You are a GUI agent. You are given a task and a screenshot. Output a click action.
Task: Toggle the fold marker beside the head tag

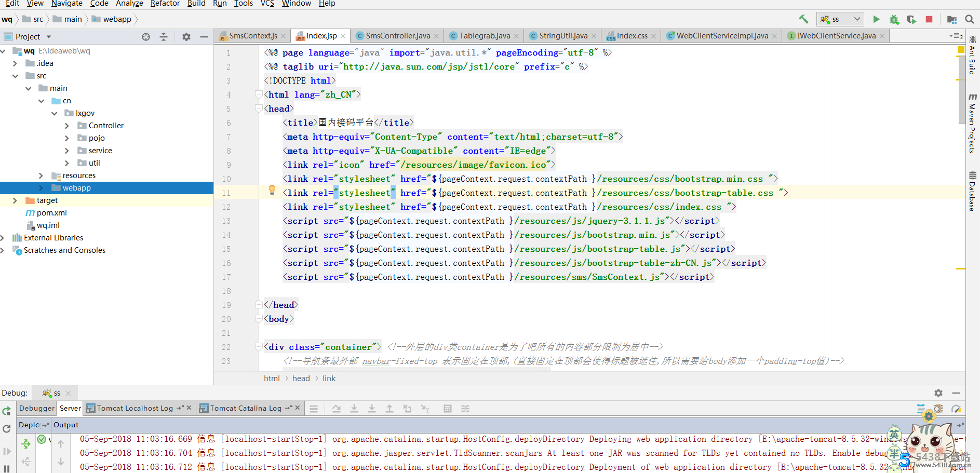coord(259,109)
